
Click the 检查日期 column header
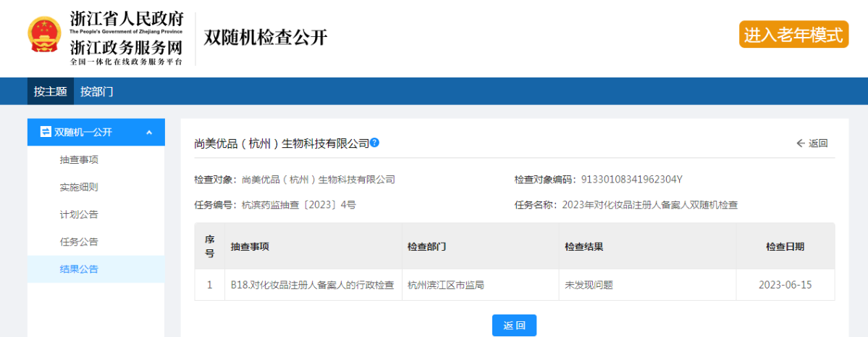point(785,246)
